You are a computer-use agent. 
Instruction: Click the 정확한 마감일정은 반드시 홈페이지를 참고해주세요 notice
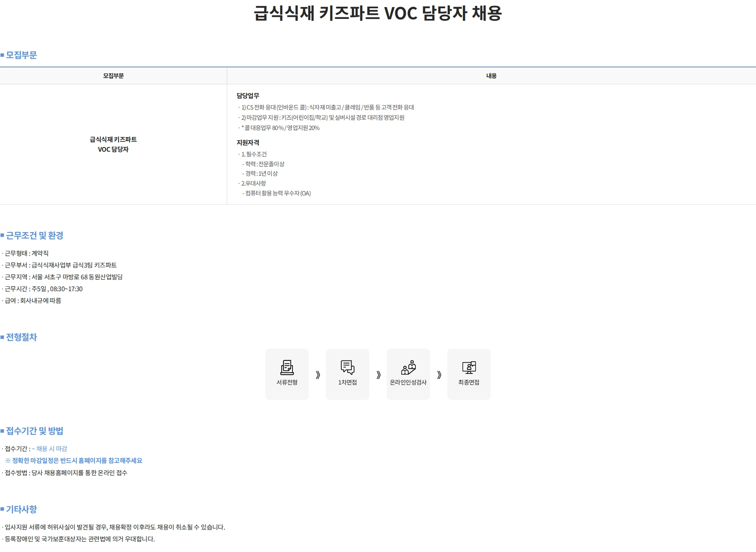coord(74,461)
